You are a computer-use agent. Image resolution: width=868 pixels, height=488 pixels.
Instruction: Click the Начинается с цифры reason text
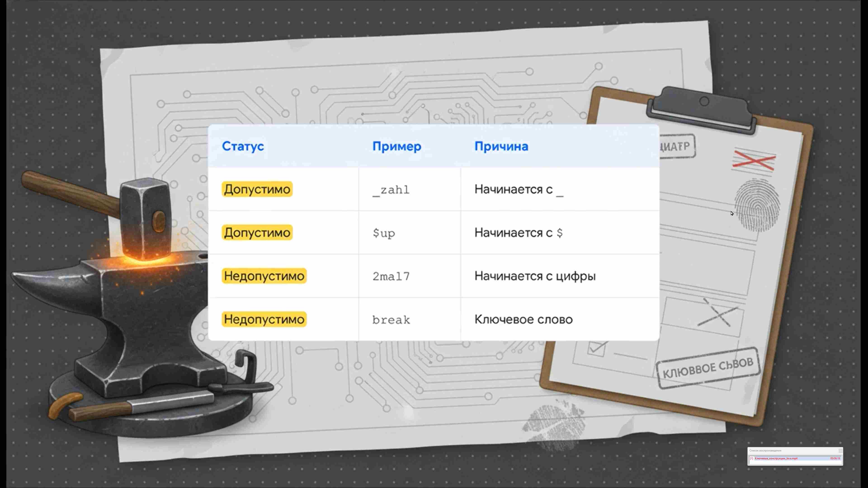pyautogui.click(x=535, y=276)
